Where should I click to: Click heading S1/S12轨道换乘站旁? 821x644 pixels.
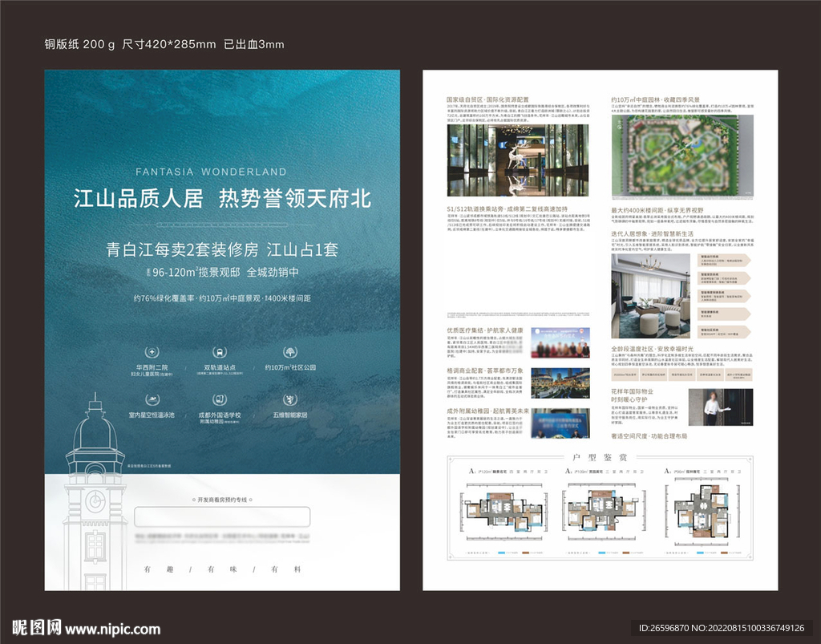[507, 209]
